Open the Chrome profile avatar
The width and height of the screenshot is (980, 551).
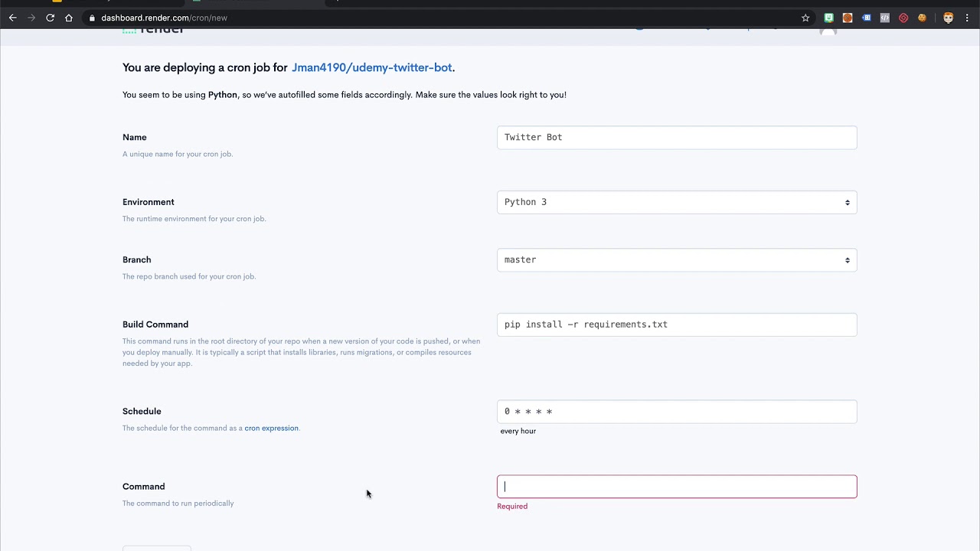[949, 18]
